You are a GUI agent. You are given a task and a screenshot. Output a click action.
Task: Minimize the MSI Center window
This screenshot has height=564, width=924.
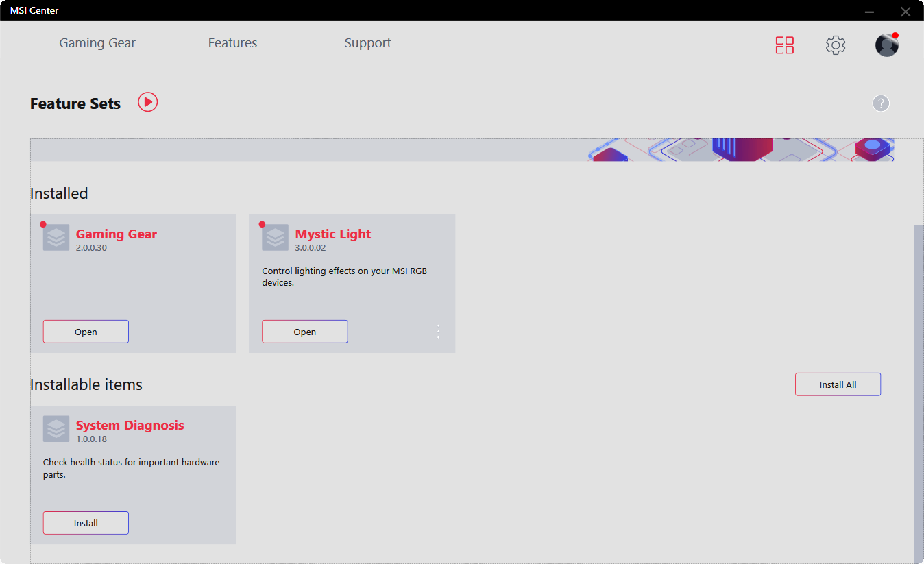869,11
